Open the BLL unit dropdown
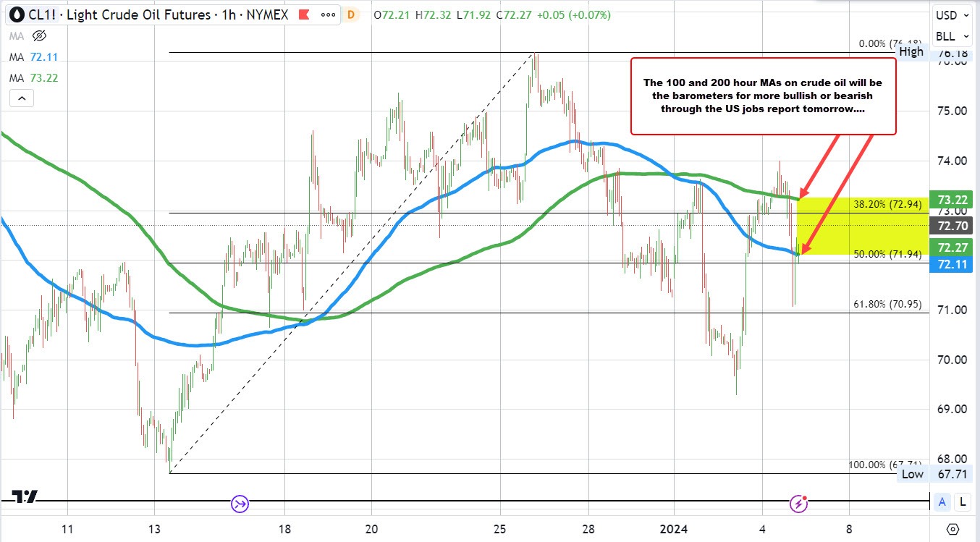The width and height of the screenshot is (980, 542). pos(951,36)
